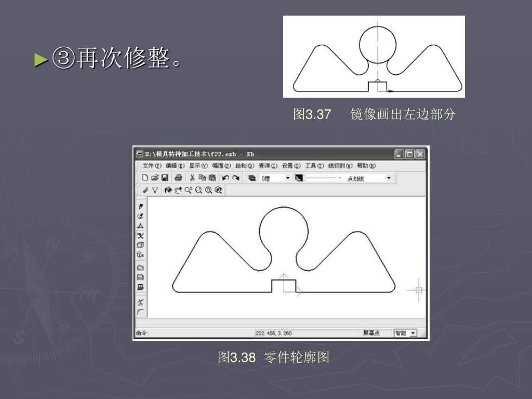Click the brush icon on second toolbar row
This screenshot has height=399, width=532.
[145, 190]
